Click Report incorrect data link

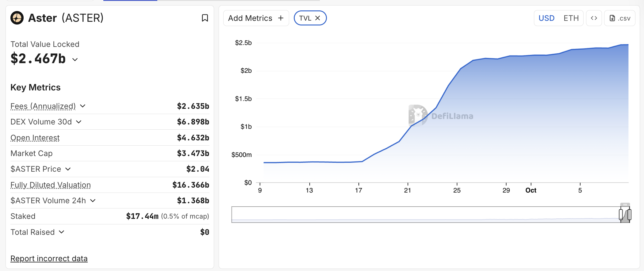tap(49, 258)
